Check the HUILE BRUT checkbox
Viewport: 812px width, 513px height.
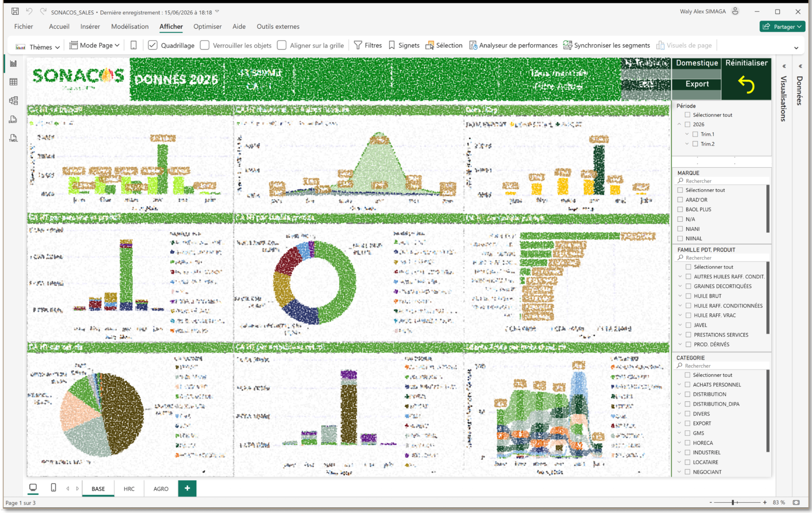coord(689,296)
